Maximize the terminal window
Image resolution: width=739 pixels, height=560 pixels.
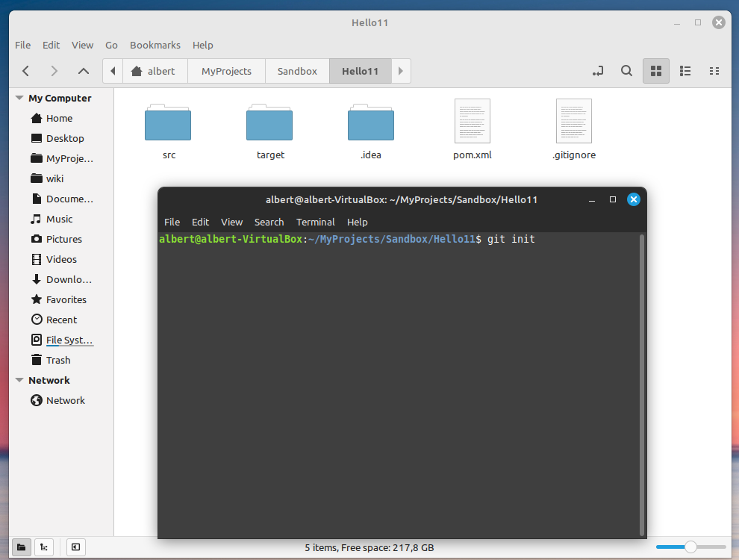point(613,199)
